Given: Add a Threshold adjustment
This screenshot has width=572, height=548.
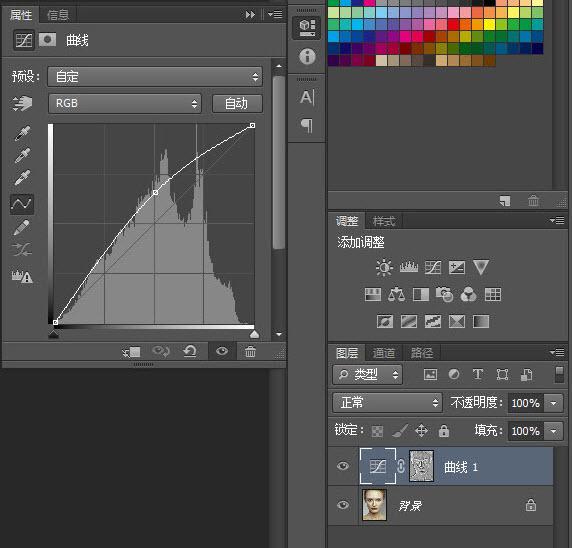Looking at the screenshot, I should tap(433, 321).
